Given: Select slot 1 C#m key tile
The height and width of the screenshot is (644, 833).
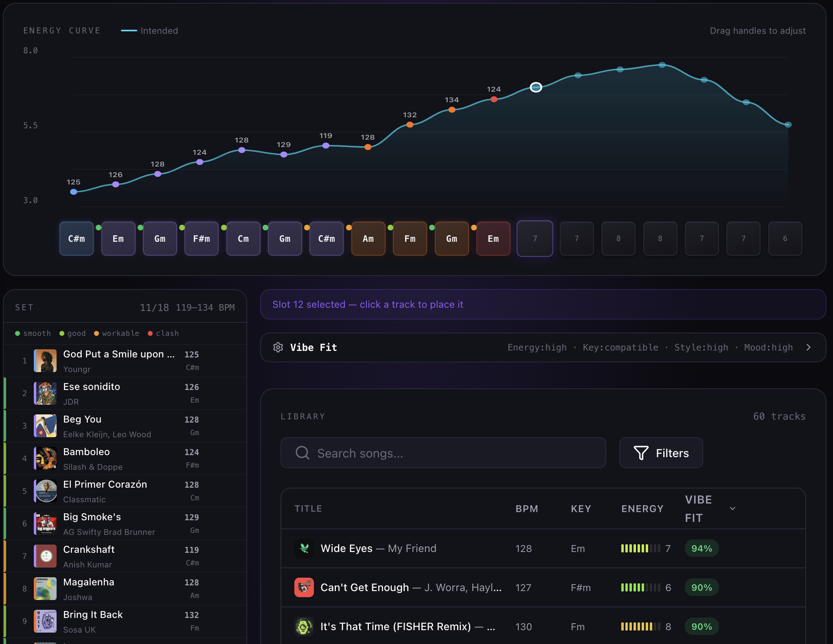Looking at the screenshot, I should click(77, 239).
